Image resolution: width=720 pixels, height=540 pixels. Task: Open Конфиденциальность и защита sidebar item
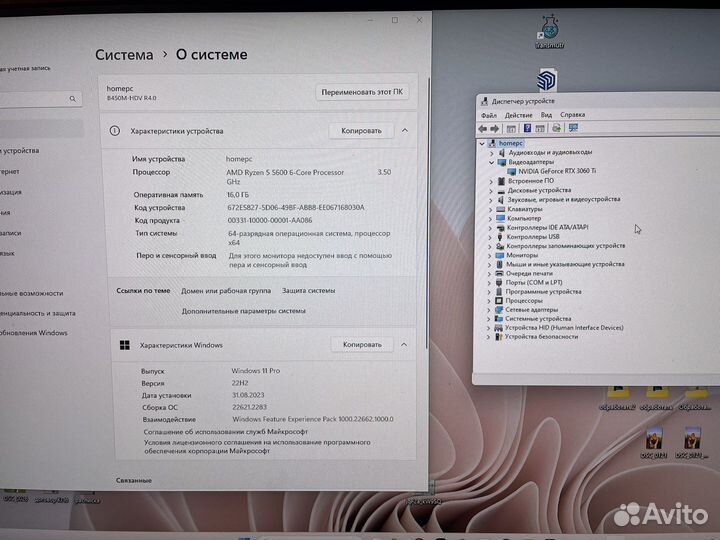(x=38, y=313)
